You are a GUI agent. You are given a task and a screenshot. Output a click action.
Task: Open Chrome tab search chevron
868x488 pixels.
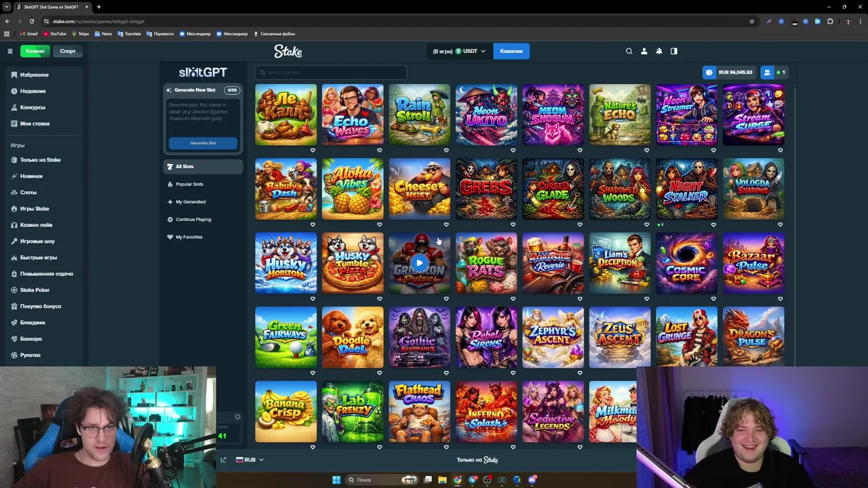pos(6,7)
